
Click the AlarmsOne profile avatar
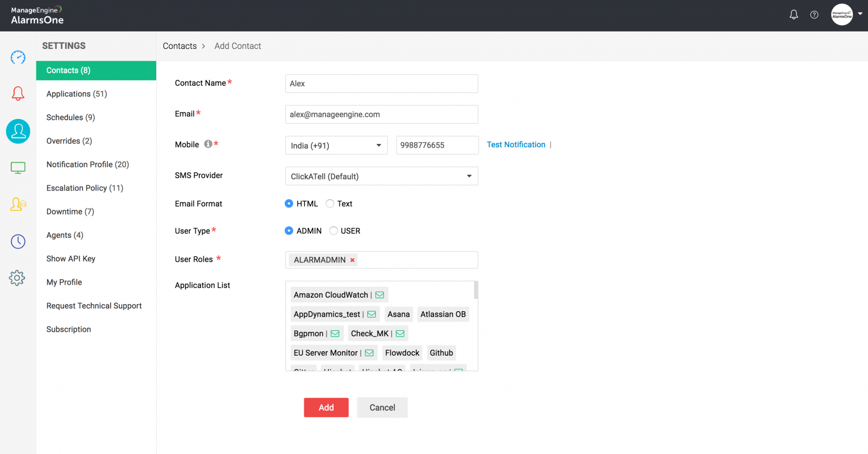pyautogui.click(x=842, y=15)
